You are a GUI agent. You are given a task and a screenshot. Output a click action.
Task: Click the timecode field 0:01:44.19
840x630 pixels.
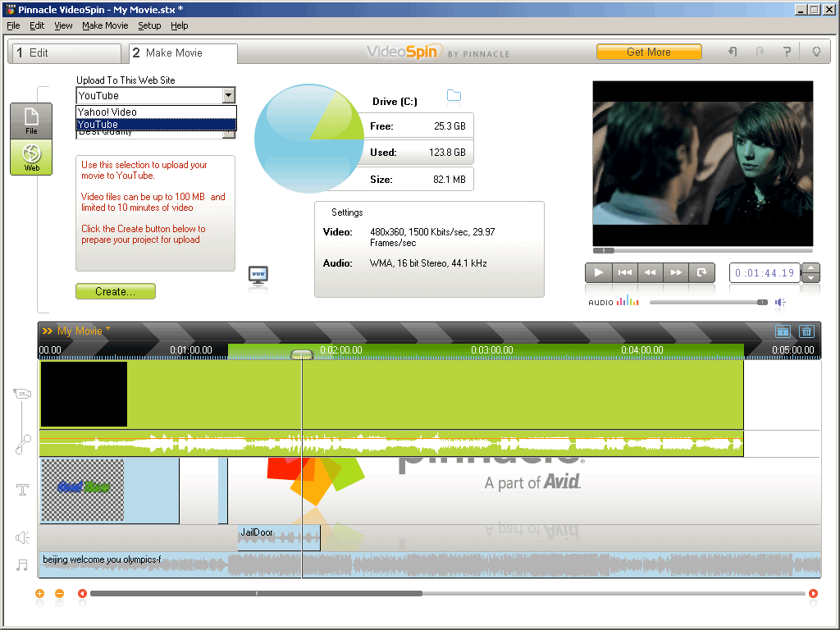pyautogui.click(x=765, y=272)
